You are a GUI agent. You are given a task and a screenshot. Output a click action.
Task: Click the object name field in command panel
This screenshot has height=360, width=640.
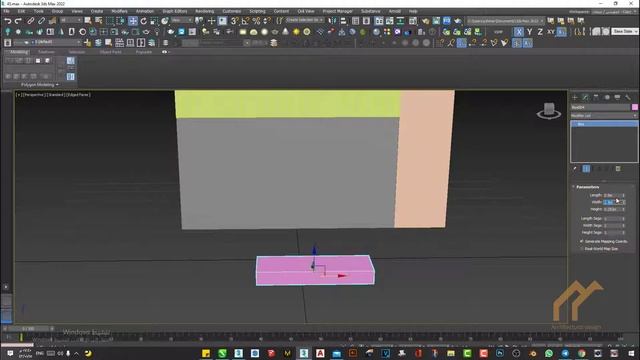[600, 107]
